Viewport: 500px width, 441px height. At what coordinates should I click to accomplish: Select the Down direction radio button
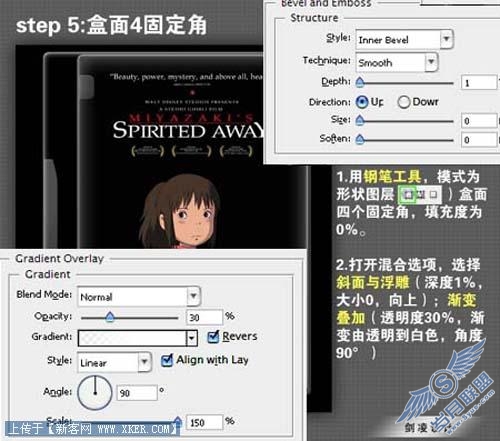(404, 102)
